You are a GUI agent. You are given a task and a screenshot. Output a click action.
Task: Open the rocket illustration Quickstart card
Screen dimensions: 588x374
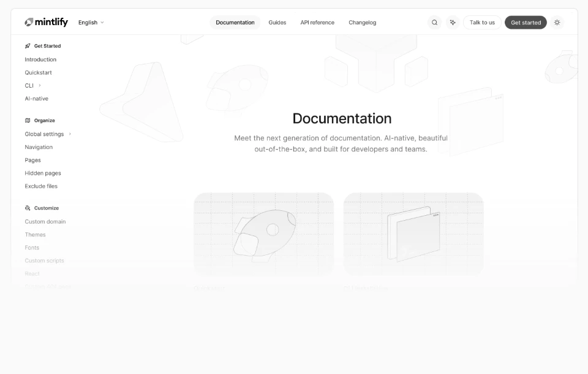[263, 234]
